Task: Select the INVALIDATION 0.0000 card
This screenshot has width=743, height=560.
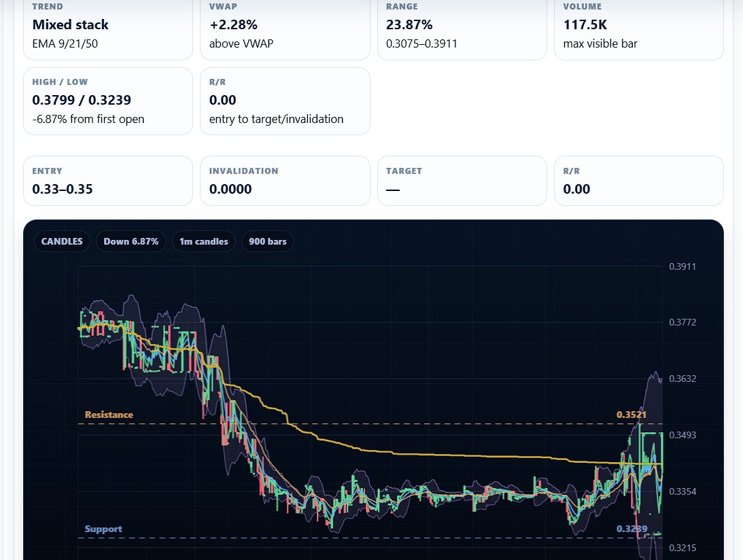Action: pos(285,181)
